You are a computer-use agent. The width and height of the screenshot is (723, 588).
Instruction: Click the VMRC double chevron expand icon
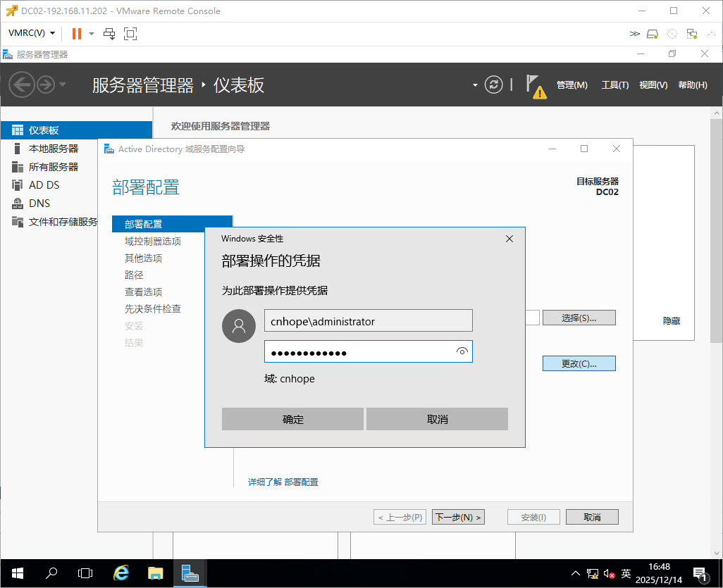pos(635,34)
